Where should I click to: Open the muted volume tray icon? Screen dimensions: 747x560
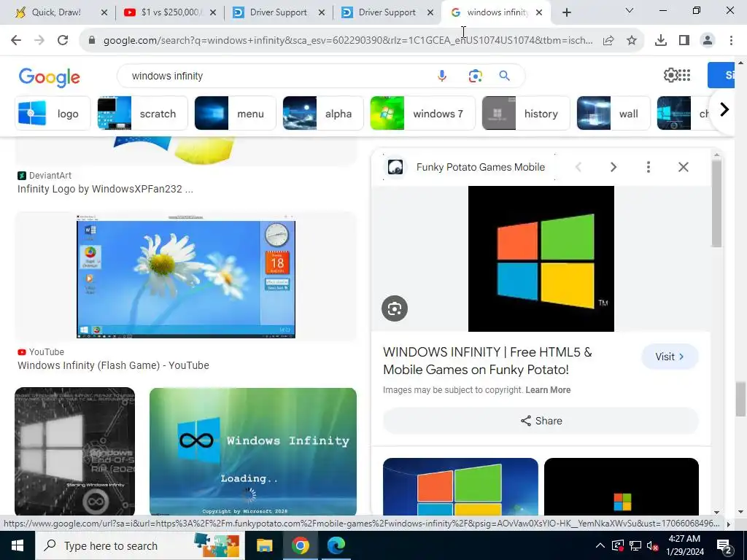click(652, 545)
